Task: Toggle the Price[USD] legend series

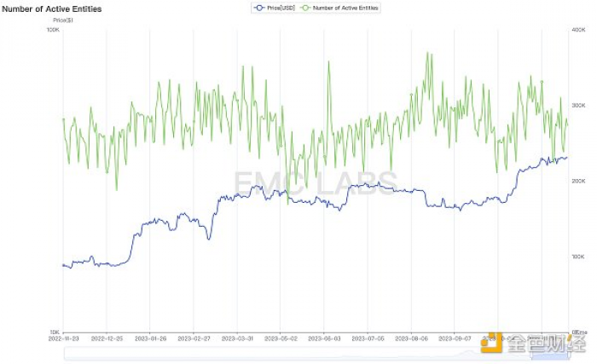Action: coord(274,8)
